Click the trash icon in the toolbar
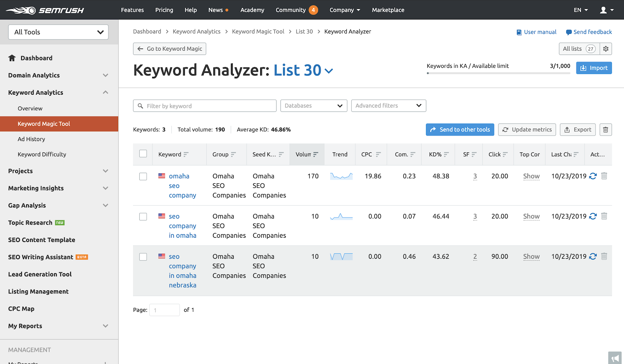This screenshot has width=624, height=364. (605, 130)
